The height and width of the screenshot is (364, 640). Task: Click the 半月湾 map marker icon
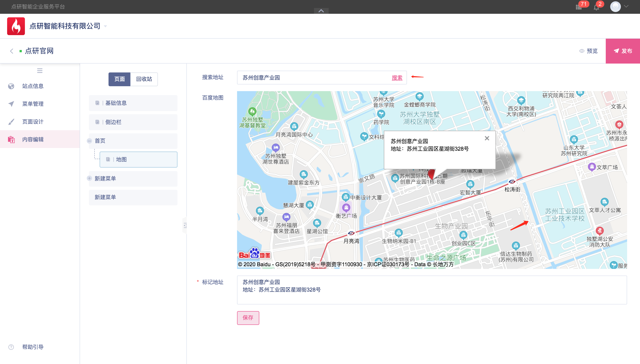coord(260,211)
